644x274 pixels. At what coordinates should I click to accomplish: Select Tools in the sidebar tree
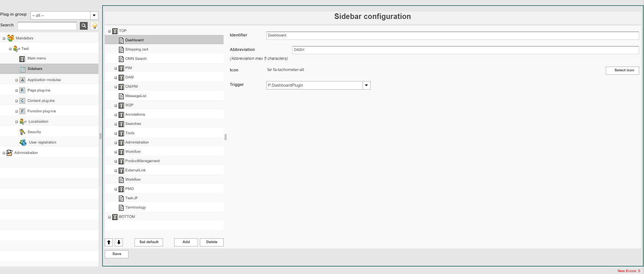click(x=130, y=133)
